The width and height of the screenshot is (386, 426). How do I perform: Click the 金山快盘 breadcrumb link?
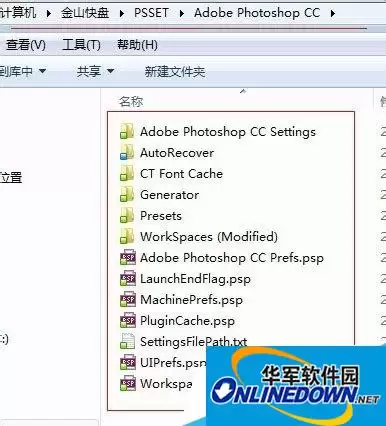tap(85, 13)
